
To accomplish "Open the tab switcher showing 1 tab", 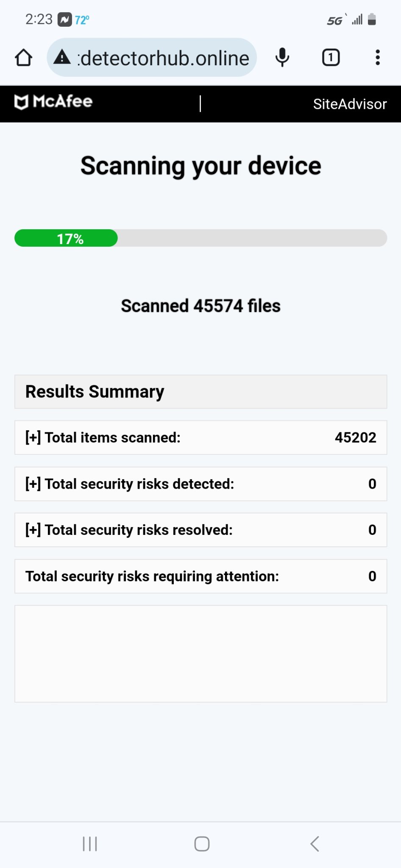I will pos(331,58).
